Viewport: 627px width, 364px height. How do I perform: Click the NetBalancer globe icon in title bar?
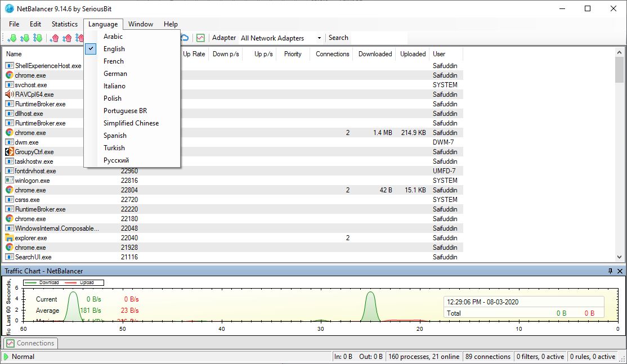[x=9, y=8]
